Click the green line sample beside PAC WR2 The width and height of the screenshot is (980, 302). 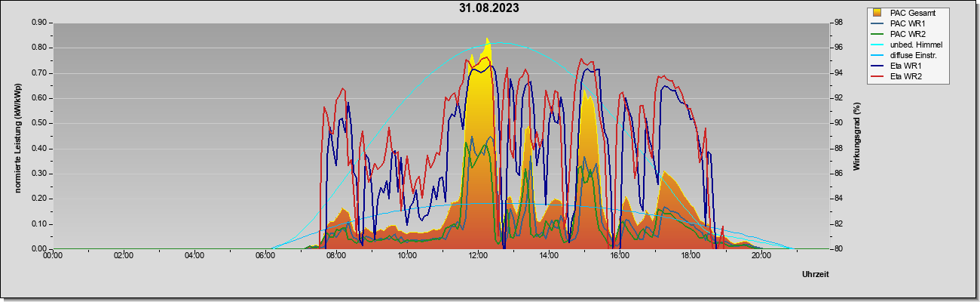pos(878,34)
